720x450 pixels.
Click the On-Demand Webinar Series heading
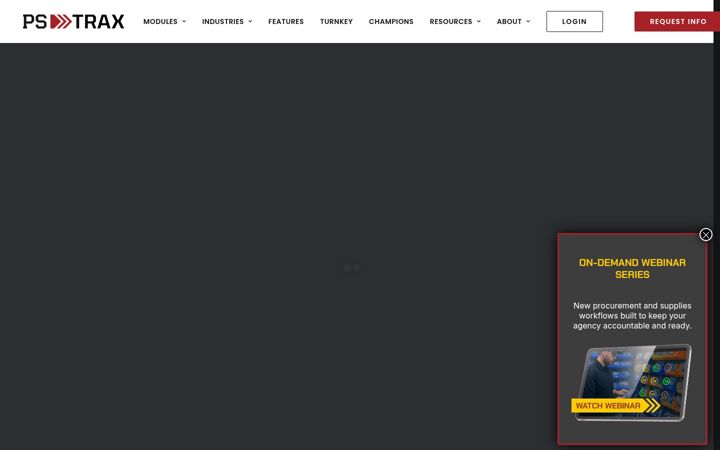(x=632, y=269)
